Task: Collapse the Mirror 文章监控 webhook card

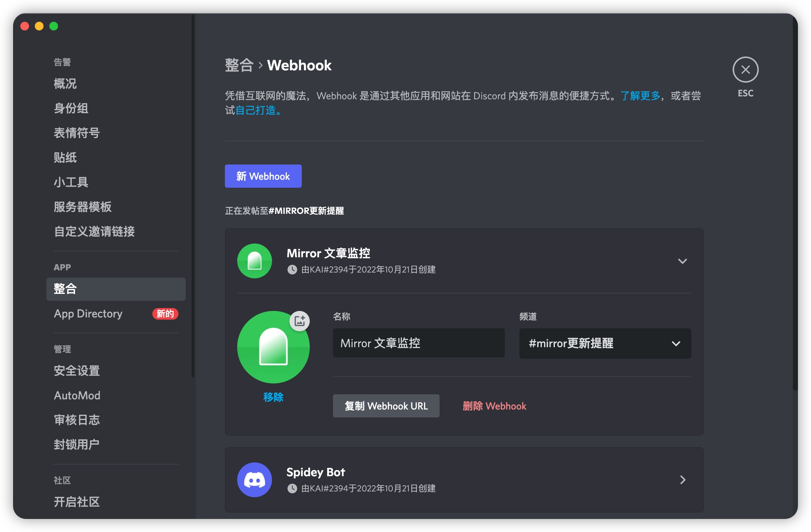Action: pyautogui.click(x=682, y=261)
